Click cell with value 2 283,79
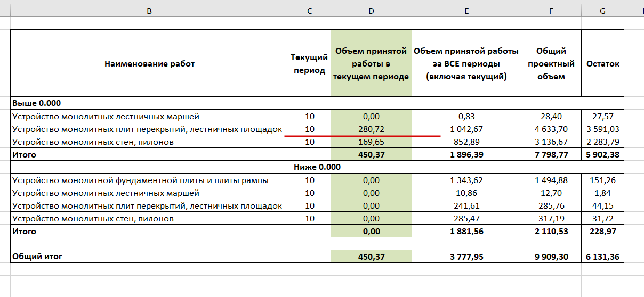 point(602,142)
